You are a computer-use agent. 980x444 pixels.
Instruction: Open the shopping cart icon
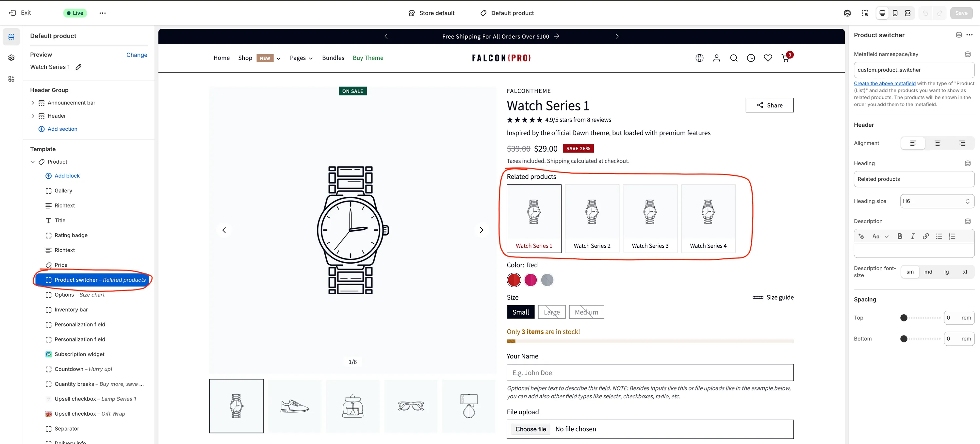pyautogui.click(x=785, y=58)
